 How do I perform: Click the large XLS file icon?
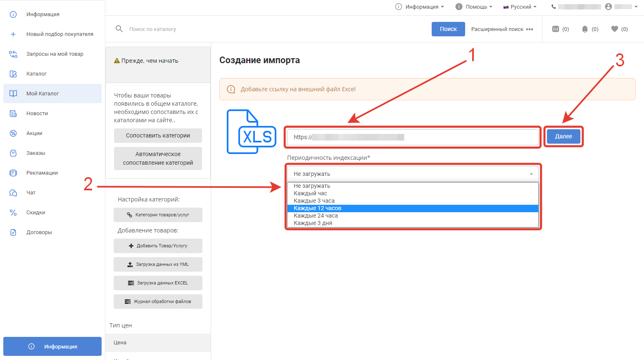(251, 132)
